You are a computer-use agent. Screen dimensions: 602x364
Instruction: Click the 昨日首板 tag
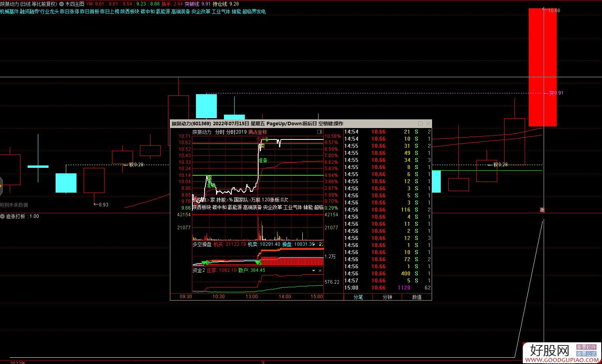[89, 12]
